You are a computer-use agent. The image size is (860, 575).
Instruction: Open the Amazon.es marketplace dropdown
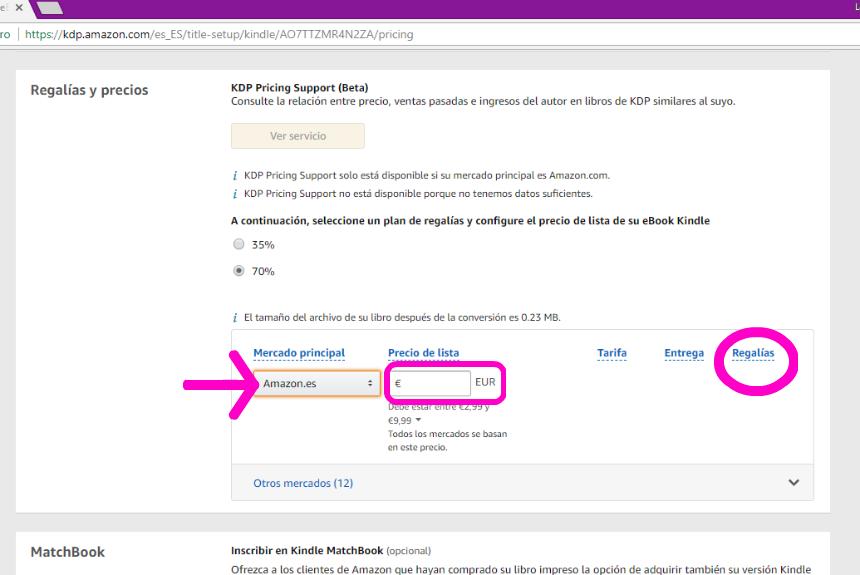pyautogui.click(x=316, y=384)
